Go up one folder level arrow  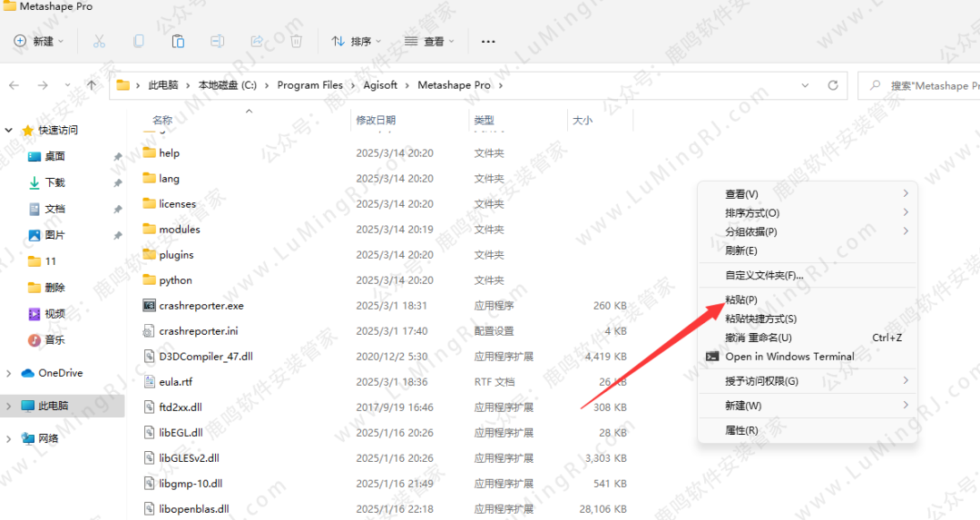point(92,85)
